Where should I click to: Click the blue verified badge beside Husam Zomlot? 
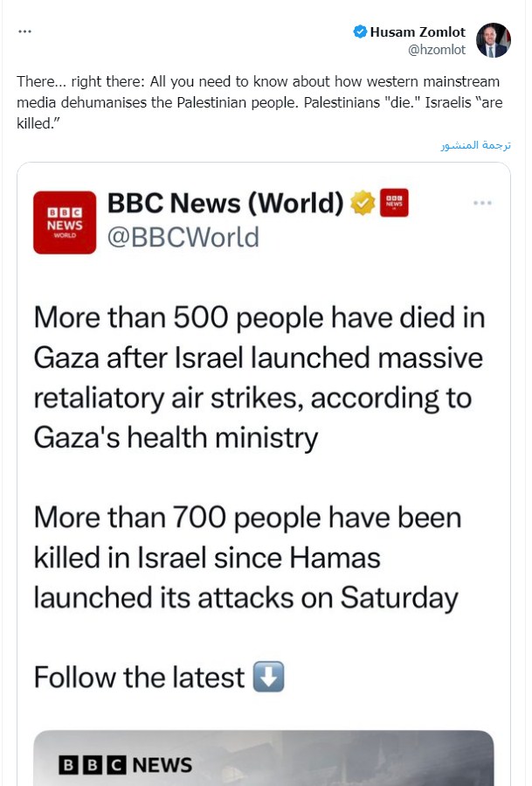pyautogui.click(x=359, y=32)
